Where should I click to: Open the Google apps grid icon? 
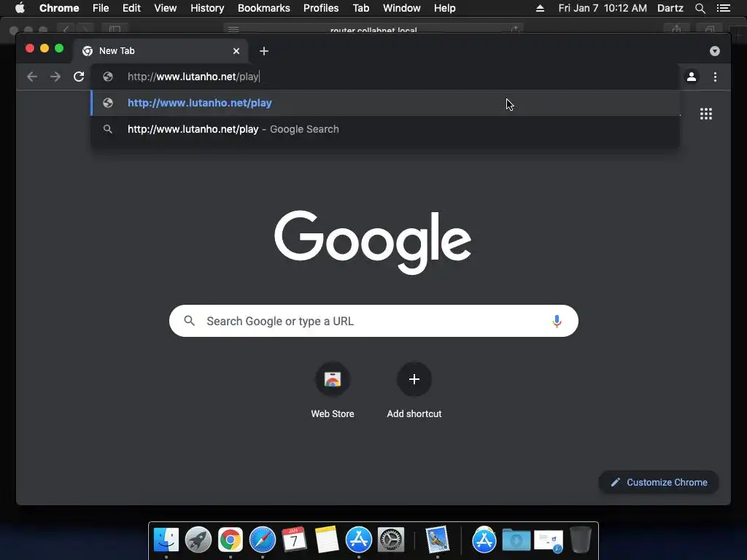click(x=706, y=114)
